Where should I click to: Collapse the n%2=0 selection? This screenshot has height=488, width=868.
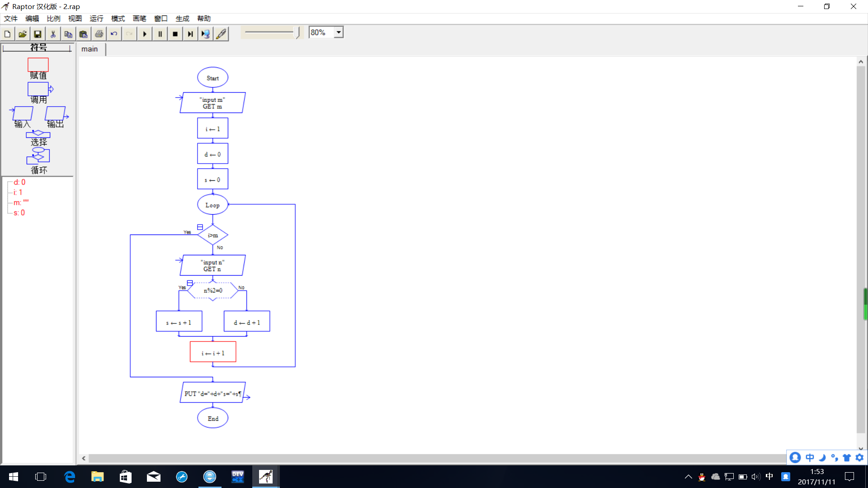(x=190, y=283)
